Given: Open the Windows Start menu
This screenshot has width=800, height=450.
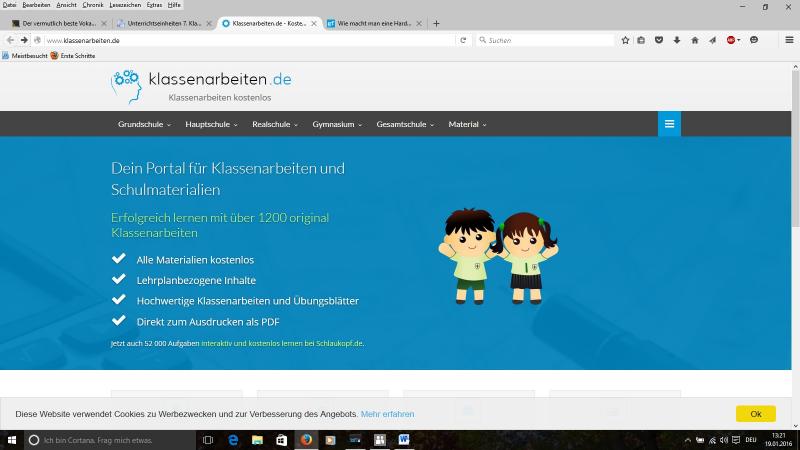Looking at the screenshot, I should 12,440.
